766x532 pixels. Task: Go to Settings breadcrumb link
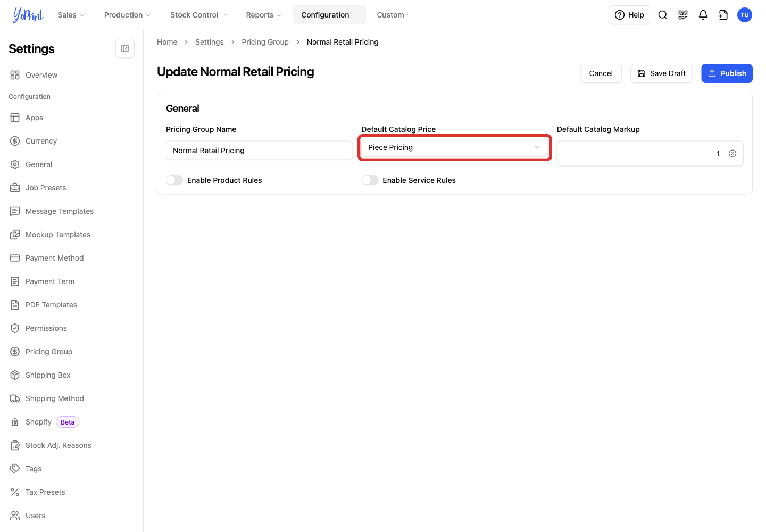point(210,42)
